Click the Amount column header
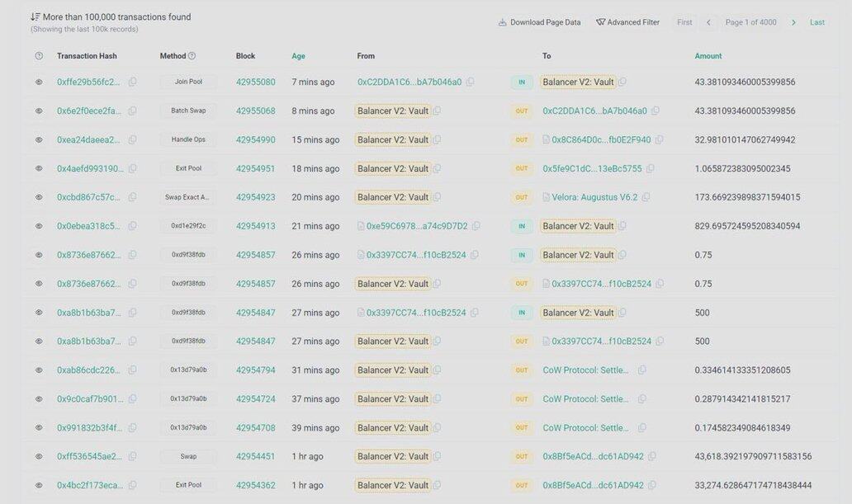The width and height of the screenshot is (852, 504). point(708,56)
